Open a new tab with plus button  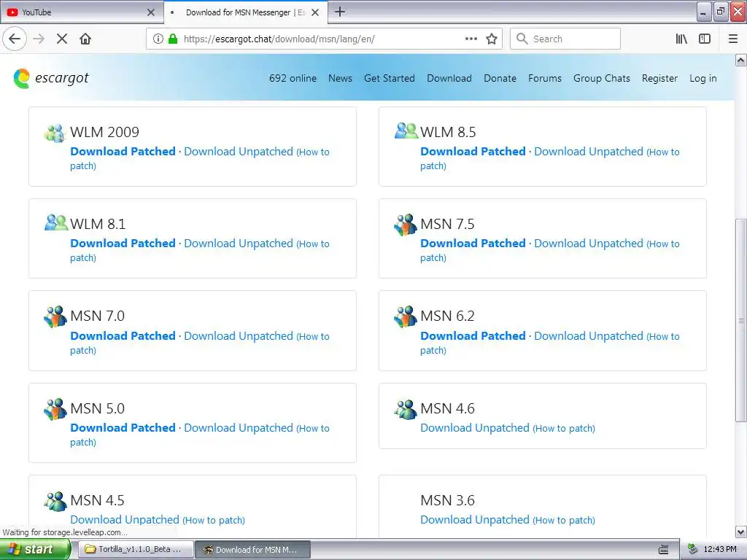pos(340,12)
